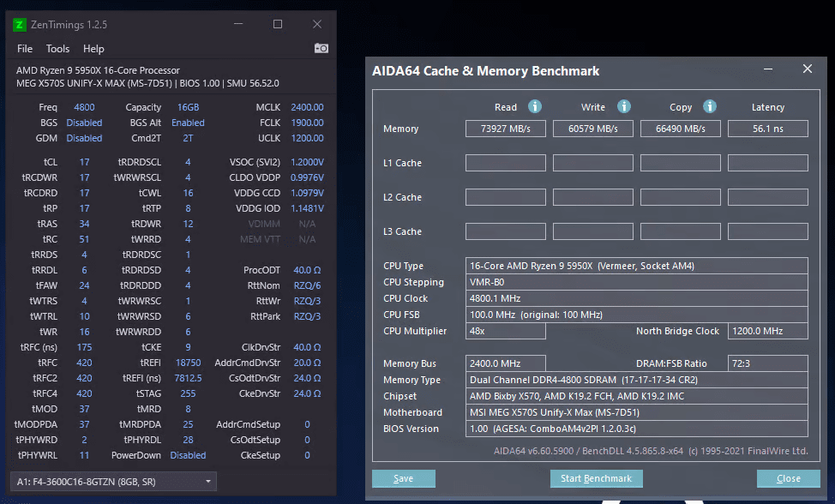Viewport: 835px width, 504px height.
Task: Click the ZenTimings screenshot camera icon
Action: [x=321, y=49]
